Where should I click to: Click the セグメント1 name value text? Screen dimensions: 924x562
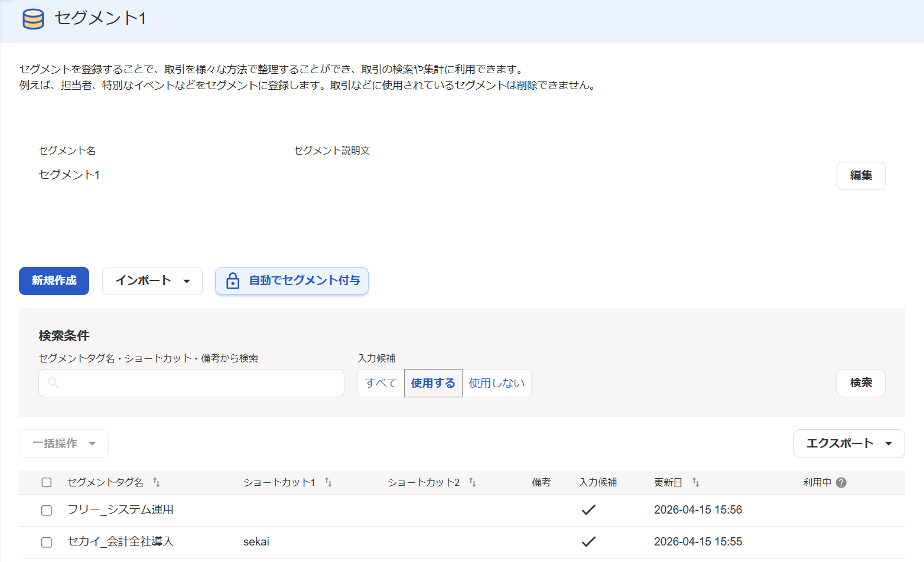click(x=69, y=175)
